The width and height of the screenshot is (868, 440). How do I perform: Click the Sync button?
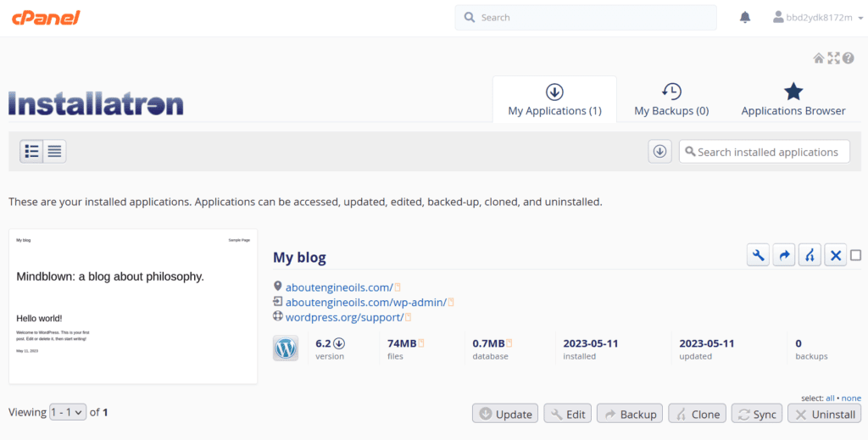pos(757,414)
